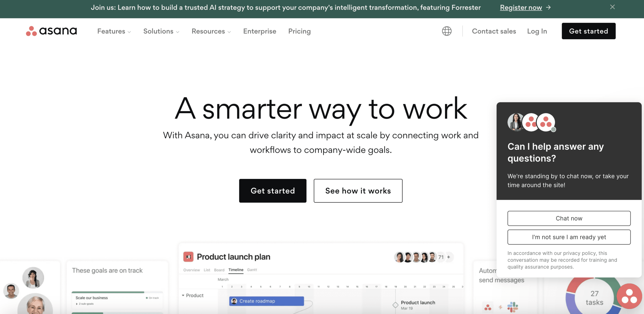The height and width of the screenshot is (314, 644).
Task: Click the globe/language selector icon
Action: pos(447,31)
